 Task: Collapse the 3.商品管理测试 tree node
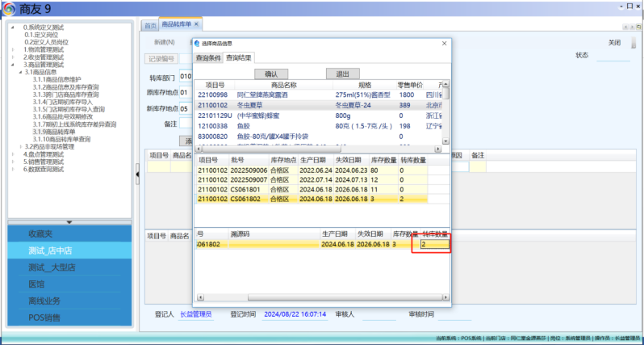[13, 65]
